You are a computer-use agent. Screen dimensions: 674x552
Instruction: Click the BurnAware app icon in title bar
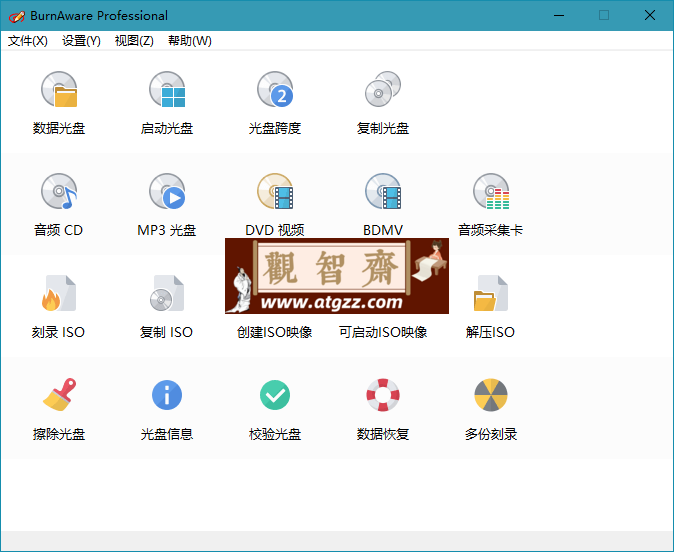pos(16,16)
